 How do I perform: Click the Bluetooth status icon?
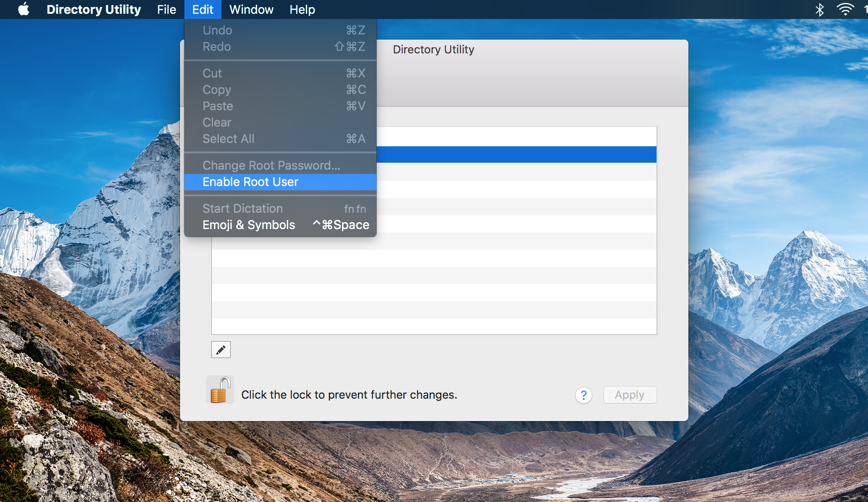[819, 9]
